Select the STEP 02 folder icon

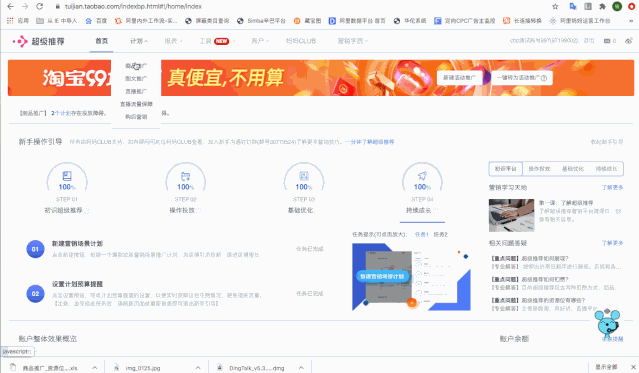(185, 176)
